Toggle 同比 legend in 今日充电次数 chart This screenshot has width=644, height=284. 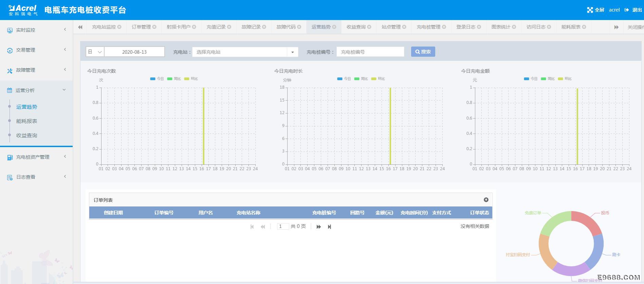point(174,79)
